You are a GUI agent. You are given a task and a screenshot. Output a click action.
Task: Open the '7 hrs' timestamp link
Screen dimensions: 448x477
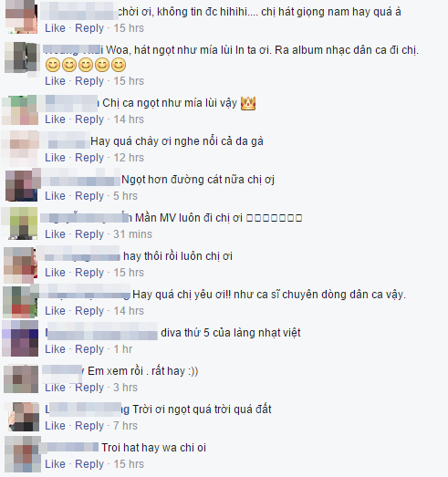coord(125,426)
